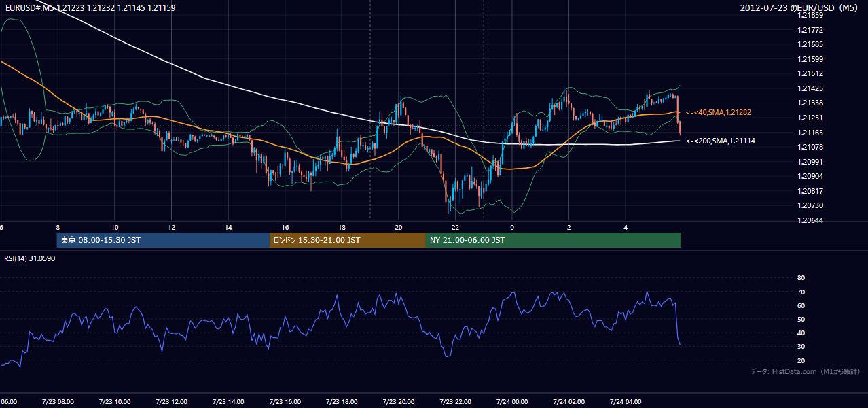Click price axis value 1.21772

click(x=810, y=30)
